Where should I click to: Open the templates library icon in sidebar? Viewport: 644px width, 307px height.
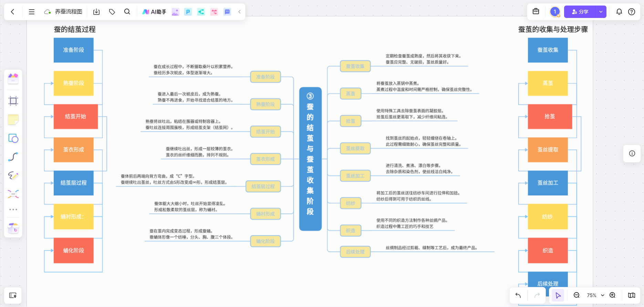(x=13, y=79)
